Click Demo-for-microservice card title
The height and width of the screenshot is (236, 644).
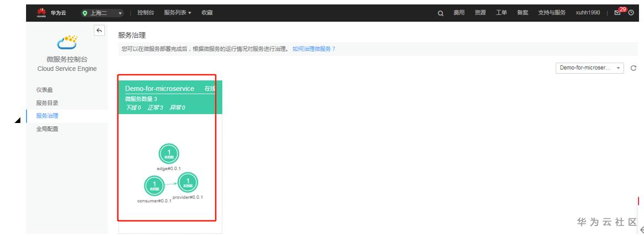160,89
